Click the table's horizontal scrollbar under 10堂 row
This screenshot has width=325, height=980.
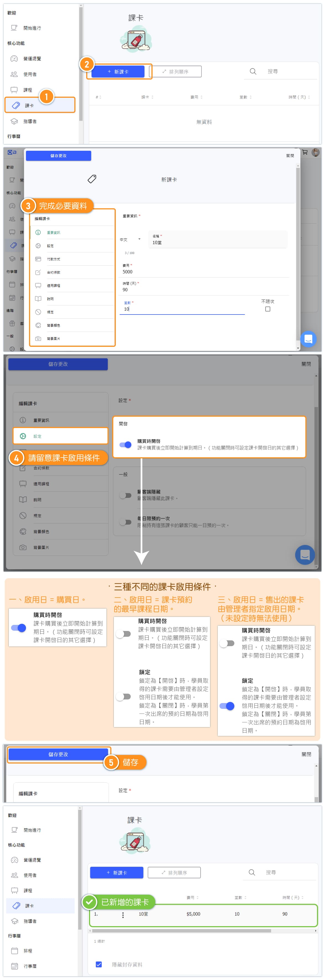click(x=181, y=931)
